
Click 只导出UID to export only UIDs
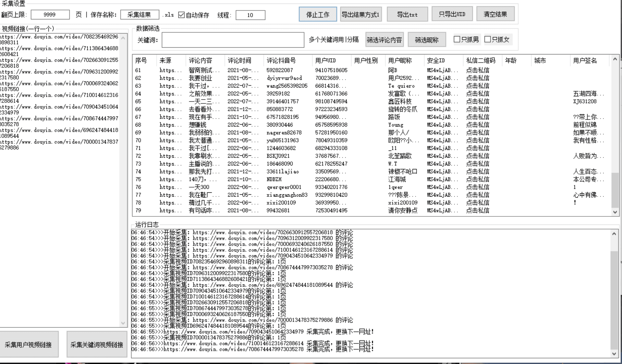pyautogui.click(x=452, y=14)
